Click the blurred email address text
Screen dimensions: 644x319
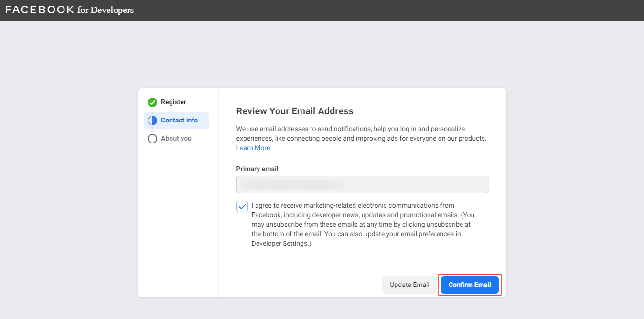pos(292,185)
